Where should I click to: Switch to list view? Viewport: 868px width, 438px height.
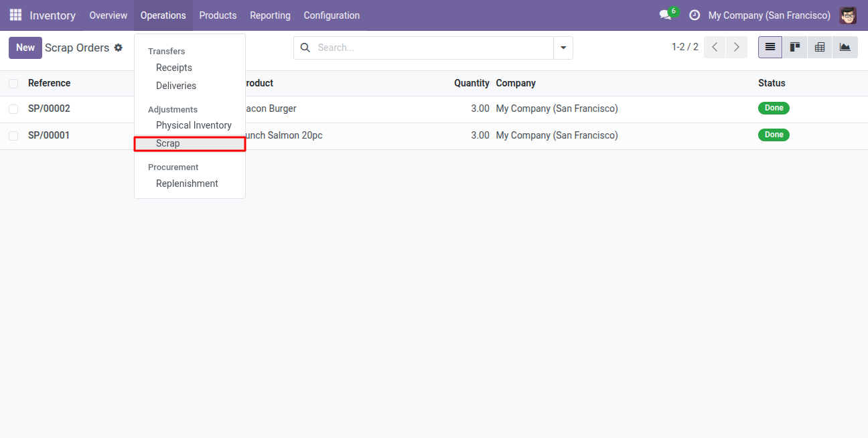[770, 48]
